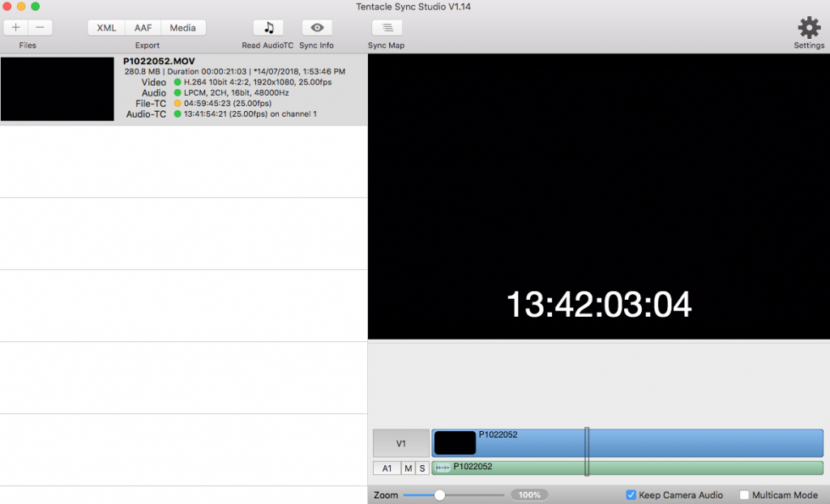Click the Read AudioTC music note icon
This screenshot has height=504, width=830.
268,28
